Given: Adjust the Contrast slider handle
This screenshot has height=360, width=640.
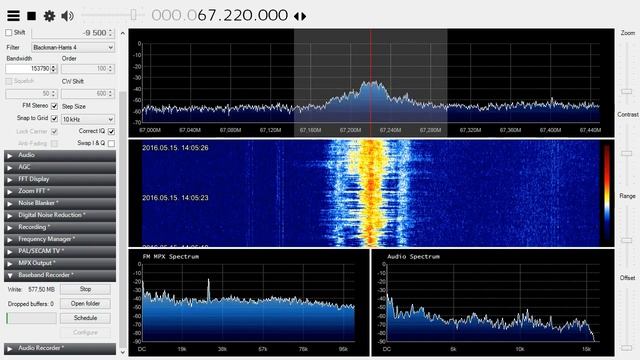Looking at the screenshot, I should coord(627,153).
